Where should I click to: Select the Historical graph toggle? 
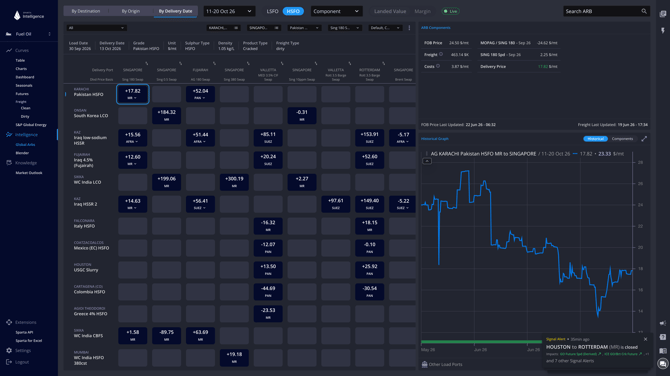(595, 138)
